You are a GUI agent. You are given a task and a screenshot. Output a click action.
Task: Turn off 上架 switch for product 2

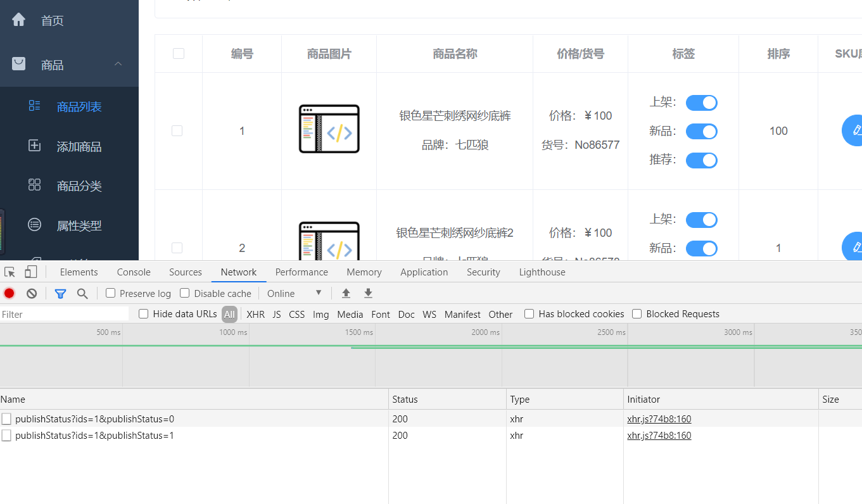[702, 220]
